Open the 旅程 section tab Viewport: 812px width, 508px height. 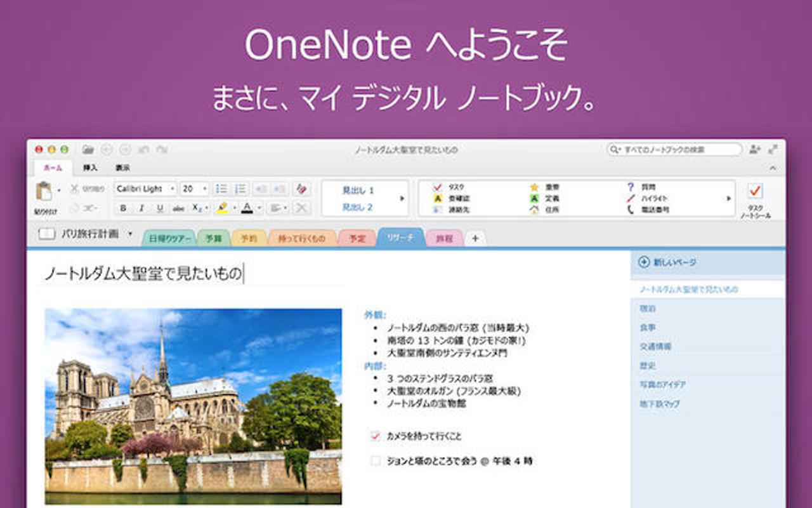tap(445, 239)
